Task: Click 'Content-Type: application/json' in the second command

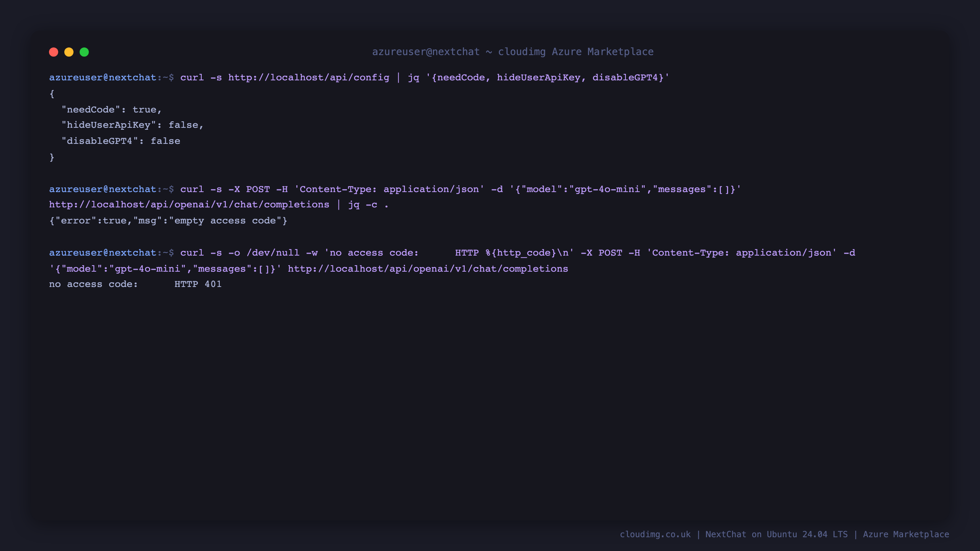Action: [x=389, y=189]
